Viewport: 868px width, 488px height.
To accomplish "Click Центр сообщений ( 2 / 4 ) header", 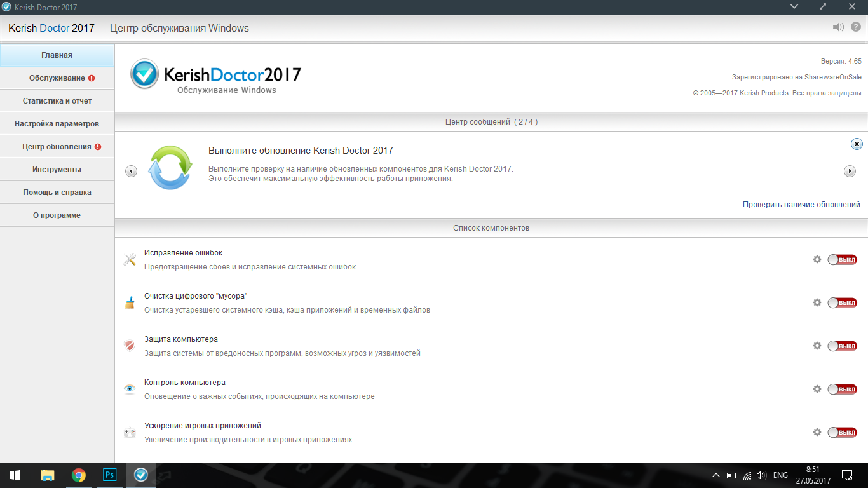I will pos(492,121).
